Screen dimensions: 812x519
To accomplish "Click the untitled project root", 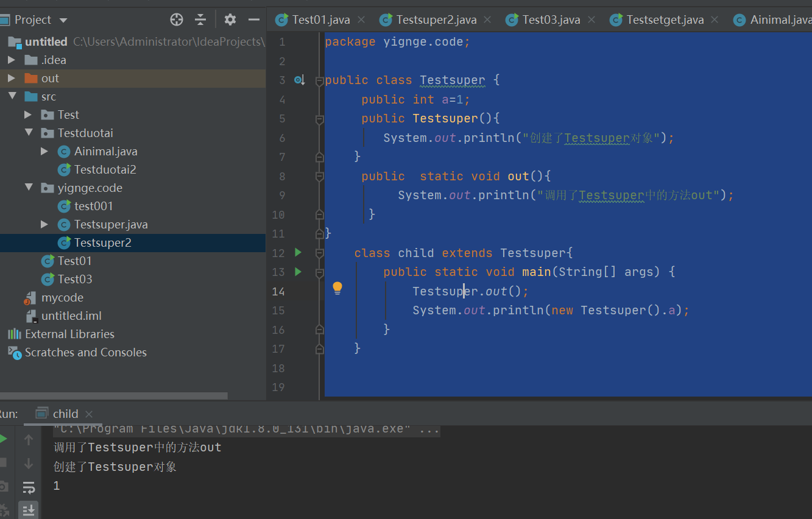I will (46, 41).
